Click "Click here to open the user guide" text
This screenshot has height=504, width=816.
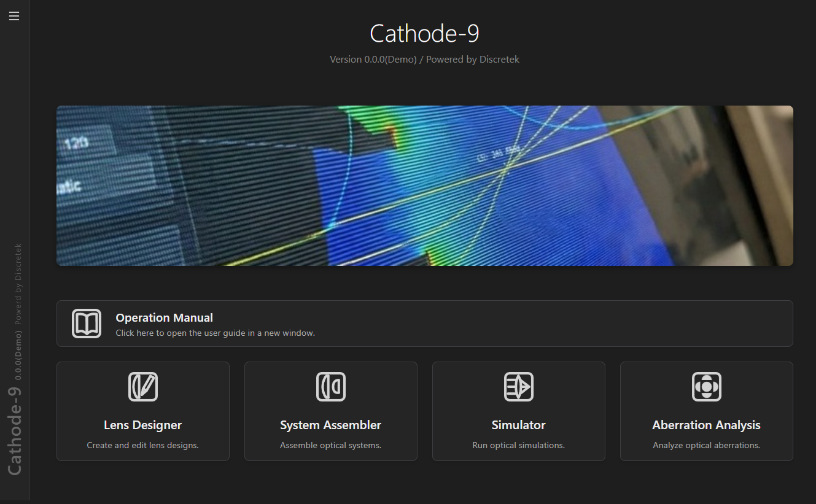click(x=215, y=333)
